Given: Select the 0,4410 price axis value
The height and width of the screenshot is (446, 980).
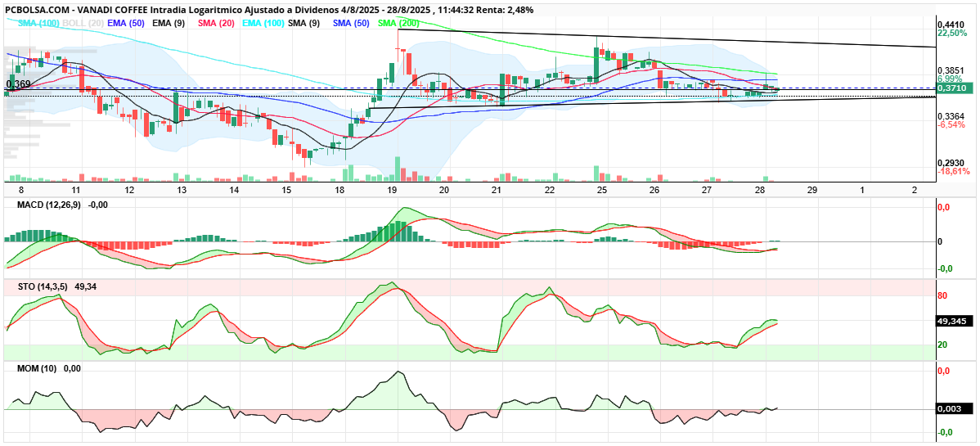Looking at the screenshot, I should tap(950, 25).
